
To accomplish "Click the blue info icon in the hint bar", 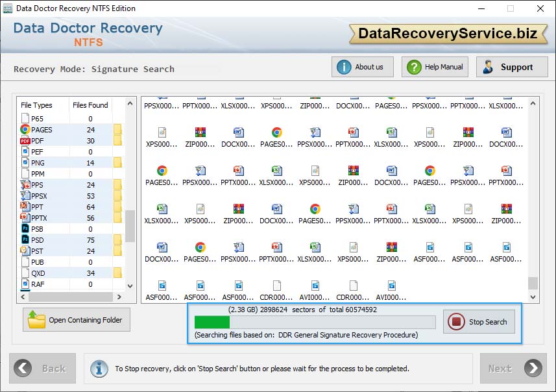I will tap(99, 368).
